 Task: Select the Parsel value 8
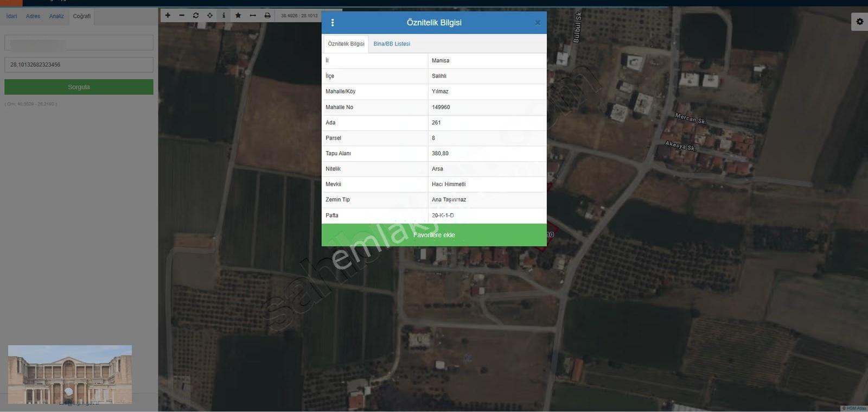click(x=433, y=138)
